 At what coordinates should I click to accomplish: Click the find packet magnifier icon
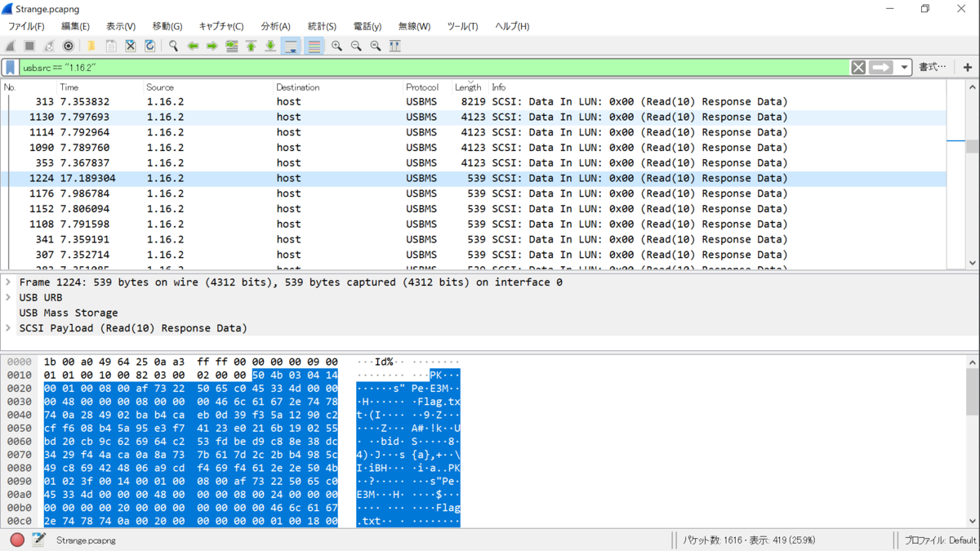click(173, 47)
